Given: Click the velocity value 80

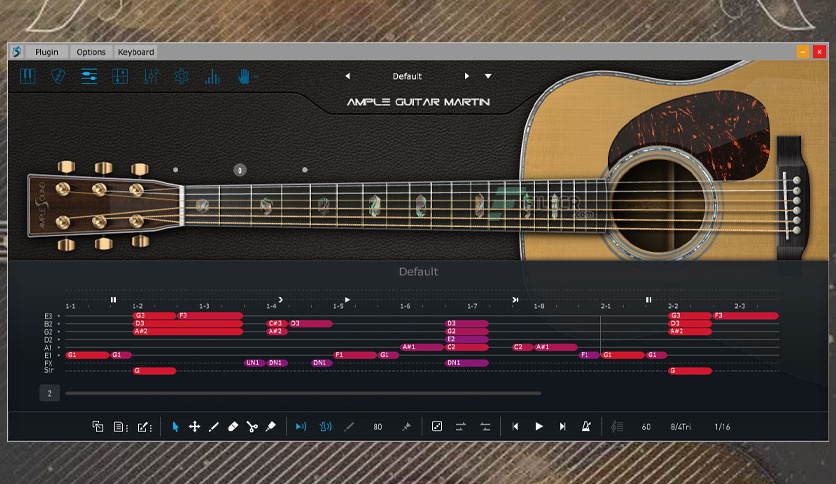Looking at the screenshot, I should [x=377, y=427].
